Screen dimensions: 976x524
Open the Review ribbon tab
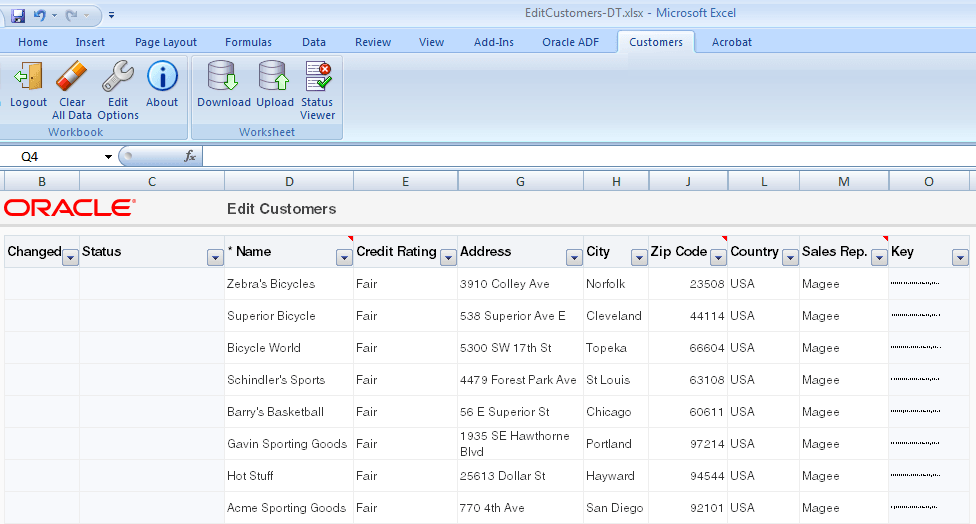coord(373,42)
